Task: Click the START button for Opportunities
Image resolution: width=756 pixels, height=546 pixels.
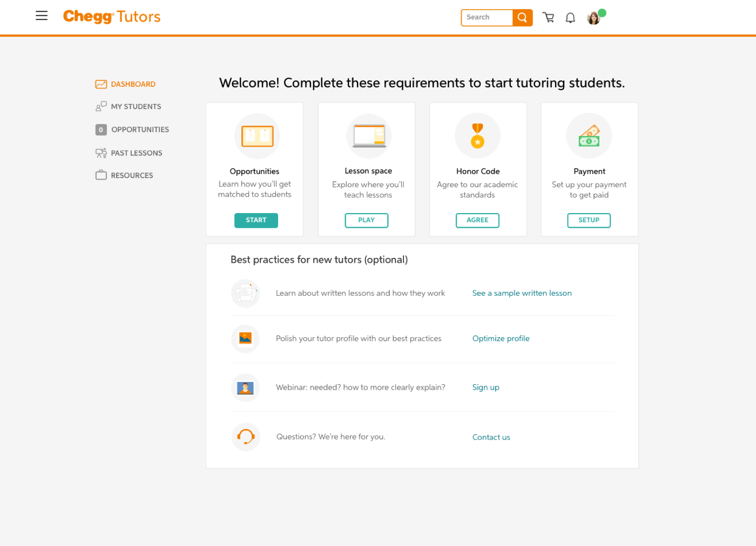Action: point(256,220)
